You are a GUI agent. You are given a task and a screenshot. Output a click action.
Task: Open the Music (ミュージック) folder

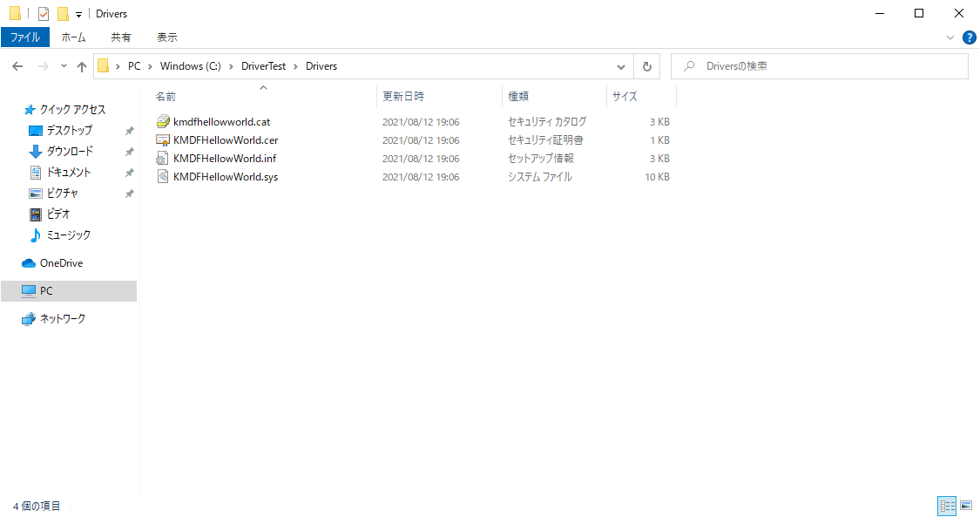point(69,235)
